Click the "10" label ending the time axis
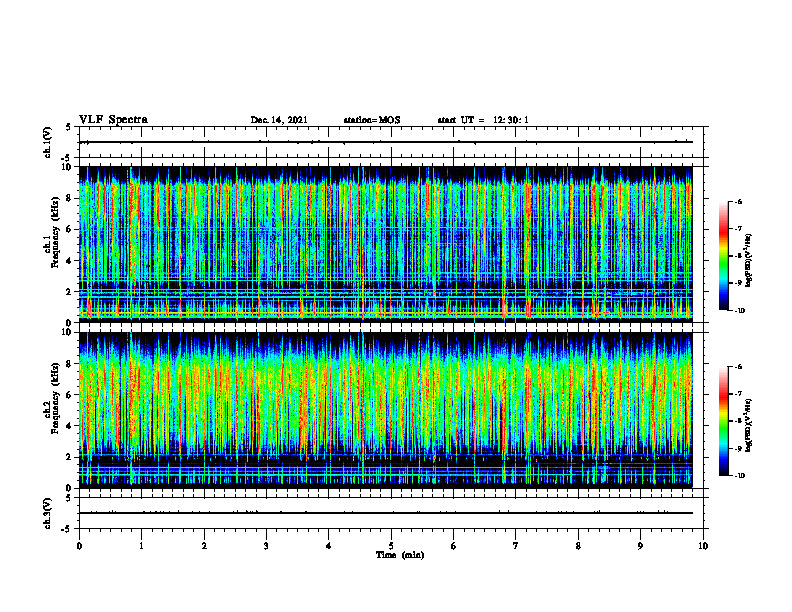Screen dimensions: 792x612 [x=703, y=546]
